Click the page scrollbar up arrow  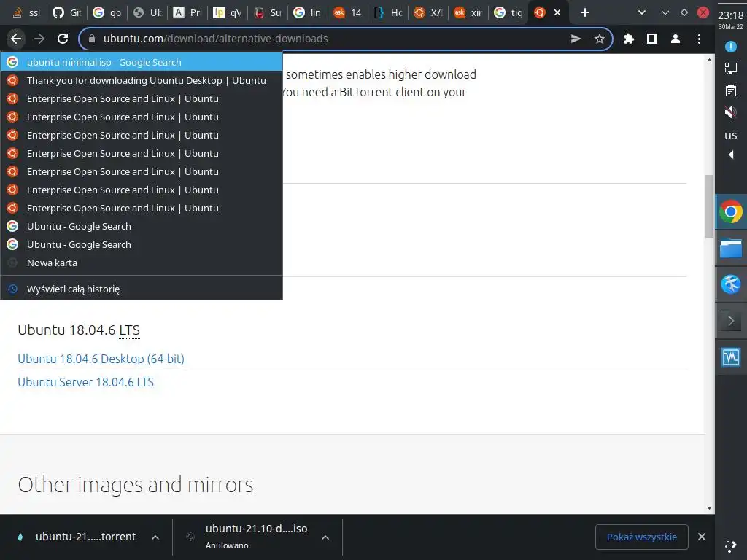pos(709,60)
